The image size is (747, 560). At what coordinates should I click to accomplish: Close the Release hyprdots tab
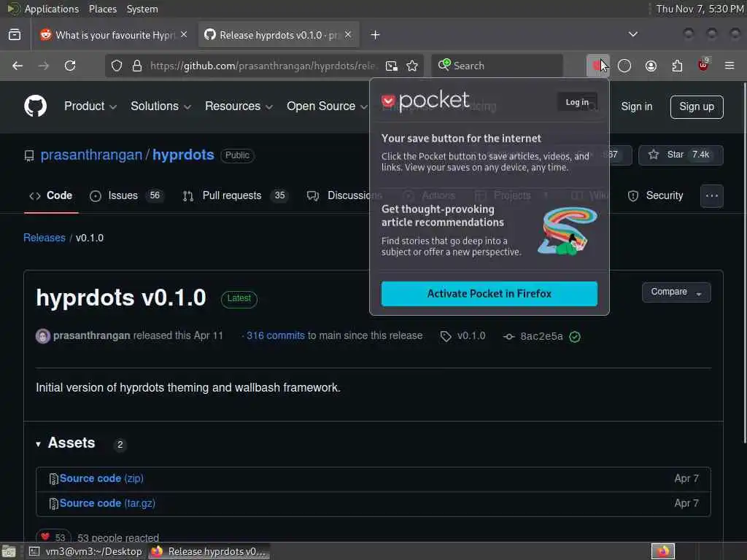coord(348,35)
